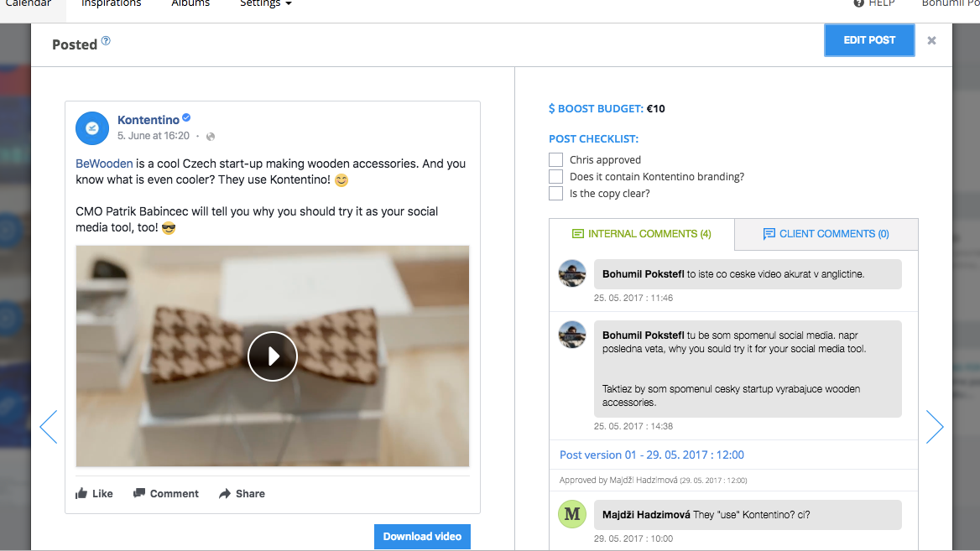Viewport: 980px width, 551px height.
Task: Click the '29. 05. 2017 : 10:00' timestamp
Action: point(633,538)
